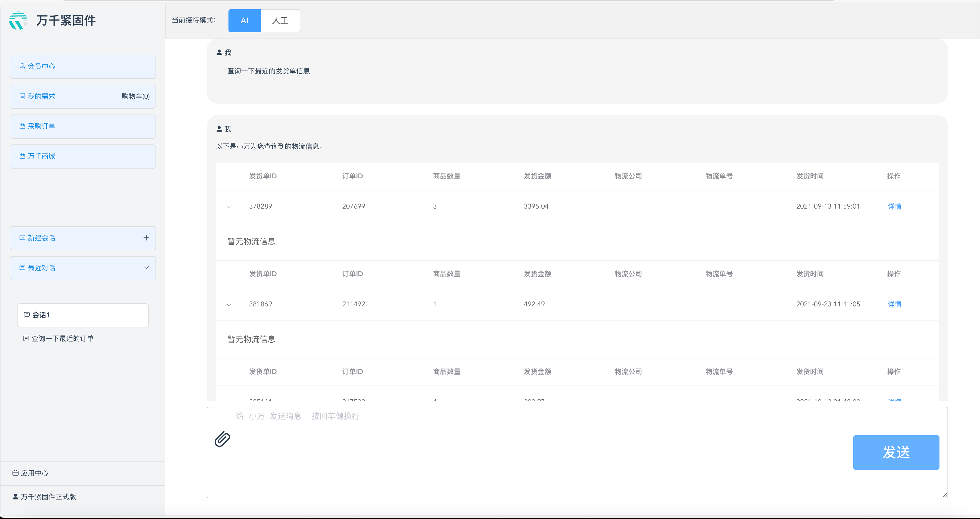Select conversation 会话1
Viewport: 980px width, 519px height.
[x=82, y=315]
